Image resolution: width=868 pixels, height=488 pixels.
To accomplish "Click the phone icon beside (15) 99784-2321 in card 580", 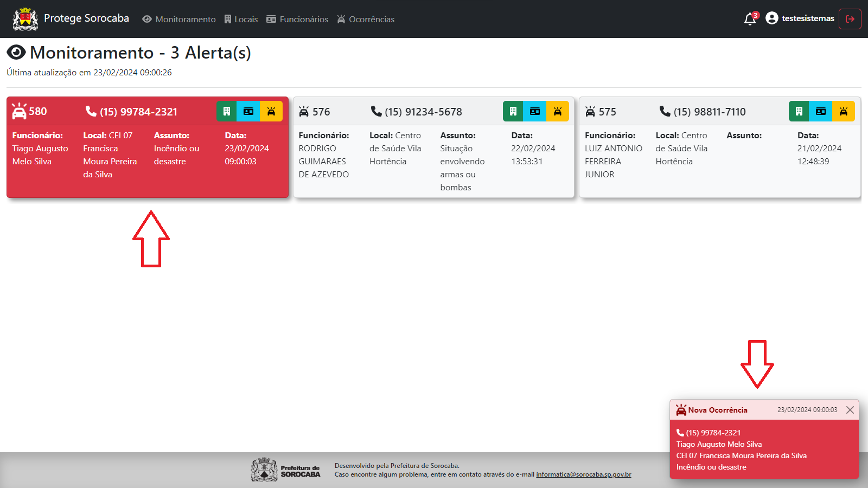I will [x=91, y=111].
